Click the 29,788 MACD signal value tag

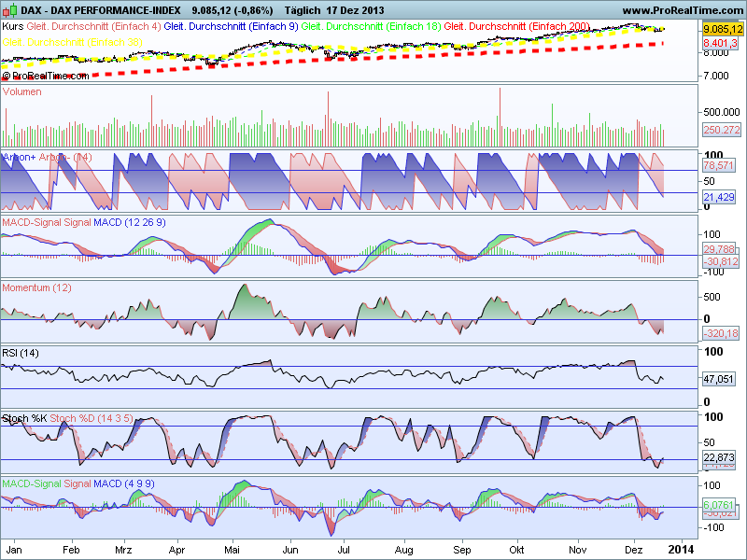(x=718, y=249)
